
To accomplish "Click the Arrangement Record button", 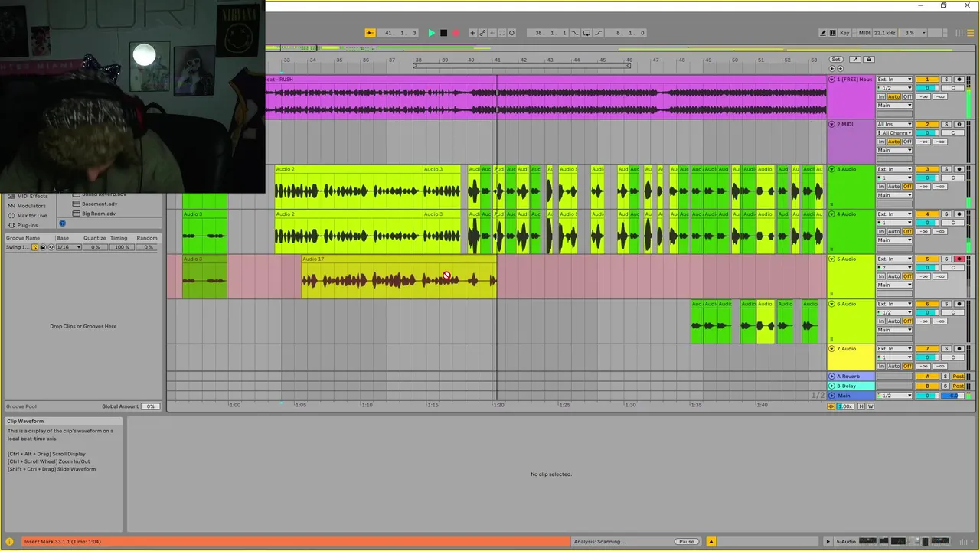I will (456, 33).
